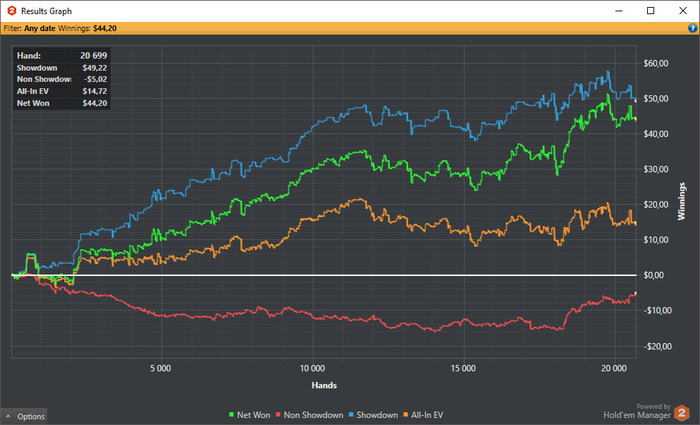Click the Net Won $44,20 row
The image size is (700, 425).
point(62,103)
